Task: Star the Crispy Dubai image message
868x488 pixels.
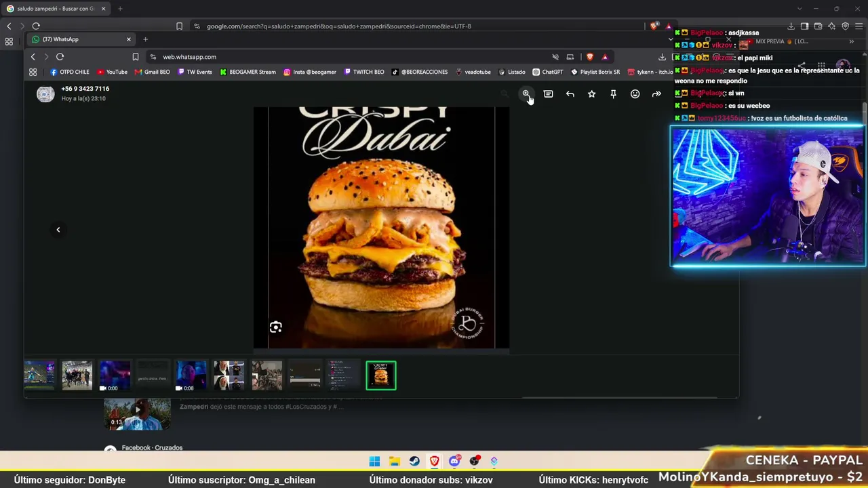Action: tap(591, 94)
